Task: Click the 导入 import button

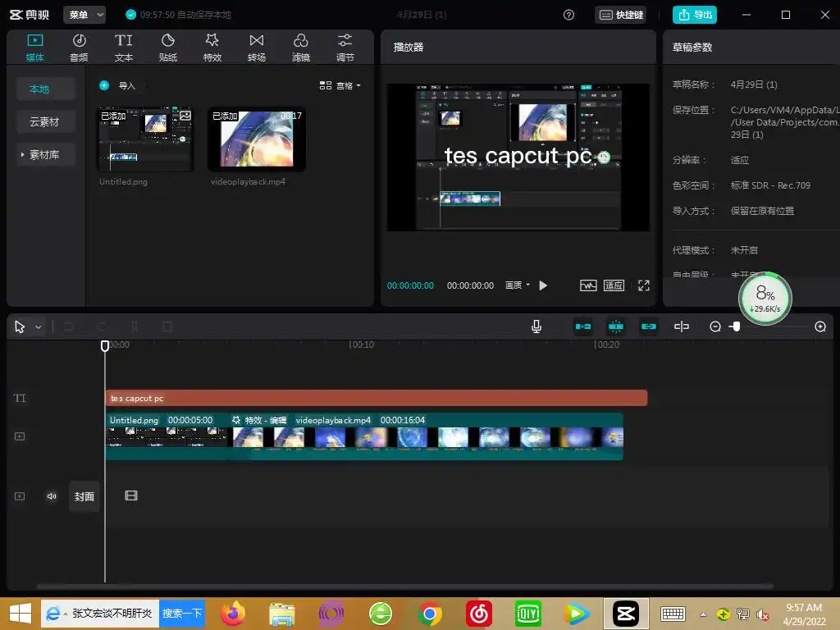Action: (118, 85)
